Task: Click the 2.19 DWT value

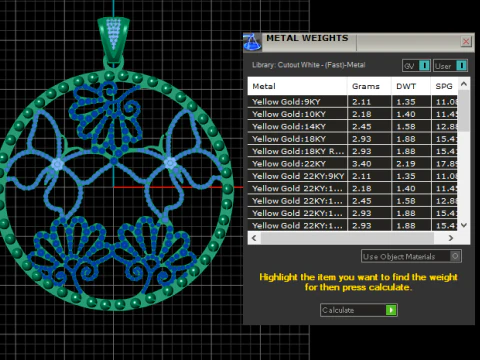Action: pyautogui.click(x=406, y=164)
